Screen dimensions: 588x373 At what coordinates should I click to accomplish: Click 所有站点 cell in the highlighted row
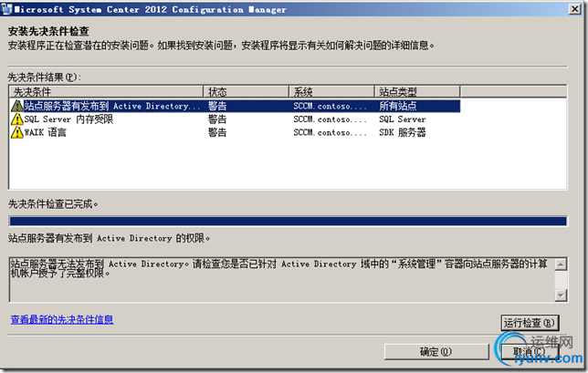pyautogui.click(x=397, y=106)
